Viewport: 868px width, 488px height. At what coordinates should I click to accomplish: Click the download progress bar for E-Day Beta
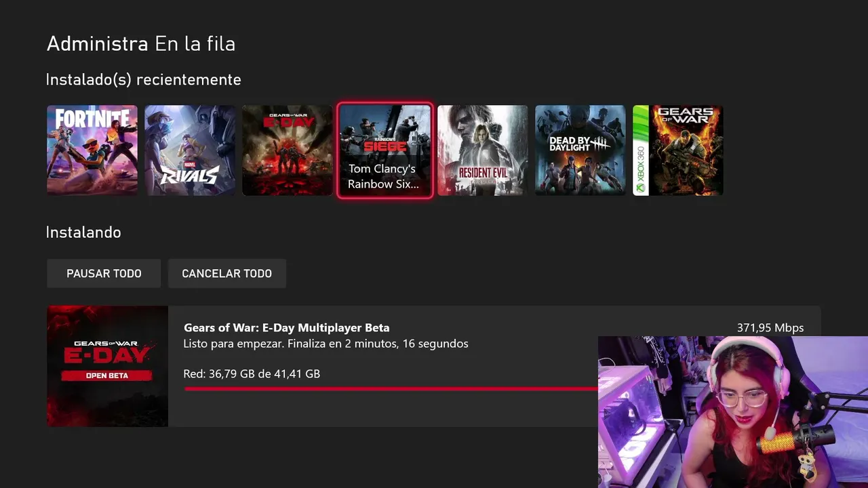coord(391,389)
